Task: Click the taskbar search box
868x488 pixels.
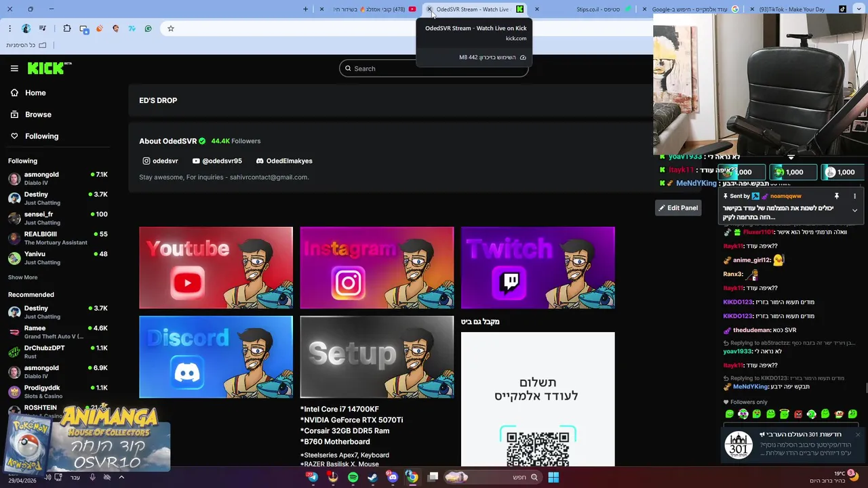Action: [492, 477]
